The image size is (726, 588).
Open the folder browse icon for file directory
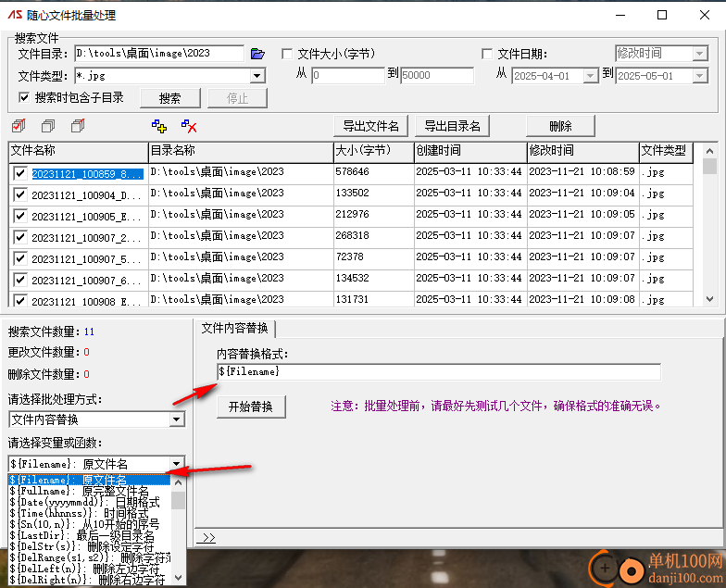(x=257, y=54)
